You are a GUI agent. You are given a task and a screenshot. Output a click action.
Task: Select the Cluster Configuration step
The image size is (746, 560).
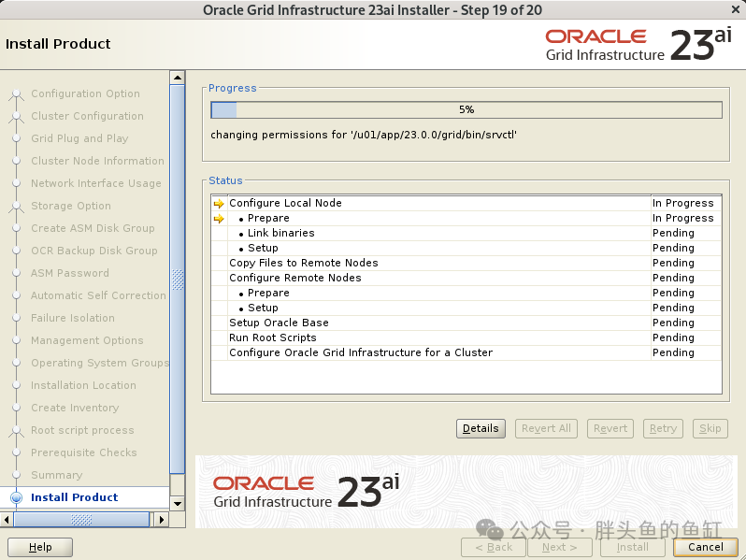click(x=87, y=116)
